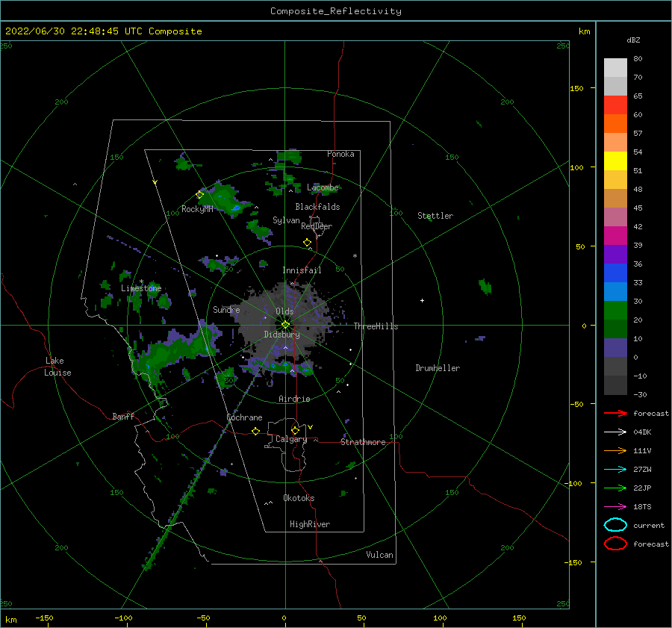Viewport: 672px width, 628px height.
Task: Click the Airdrie label
Action: [294, 399]
